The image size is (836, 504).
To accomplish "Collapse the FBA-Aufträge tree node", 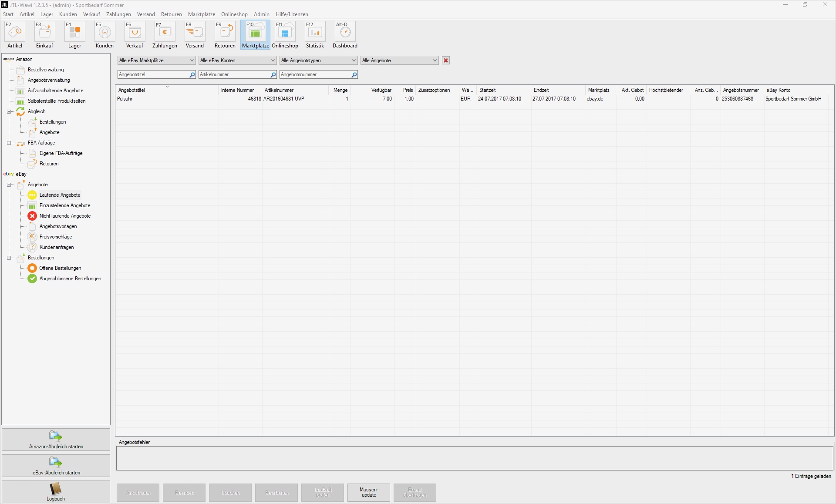I will click(9, 143).
